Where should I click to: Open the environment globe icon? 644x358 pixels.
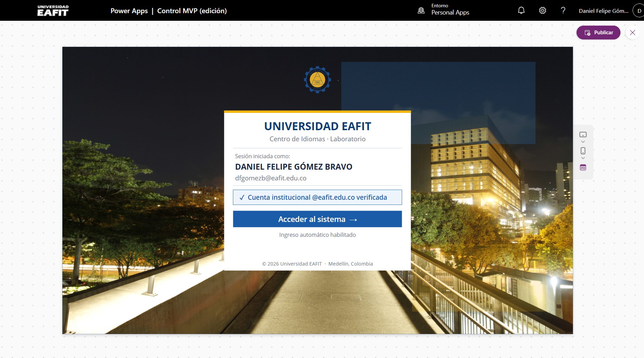pyautogui.click(x=421, y=11)
